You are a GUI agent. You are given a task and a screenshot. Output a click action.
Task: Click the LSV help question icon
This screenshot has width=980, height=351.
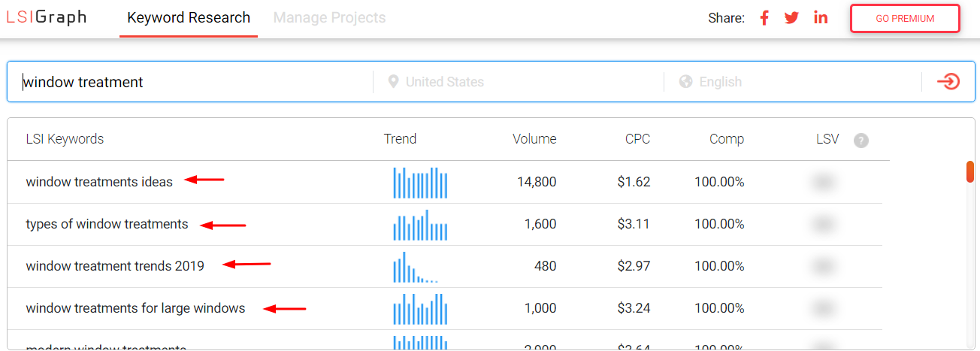click(861, 141)
